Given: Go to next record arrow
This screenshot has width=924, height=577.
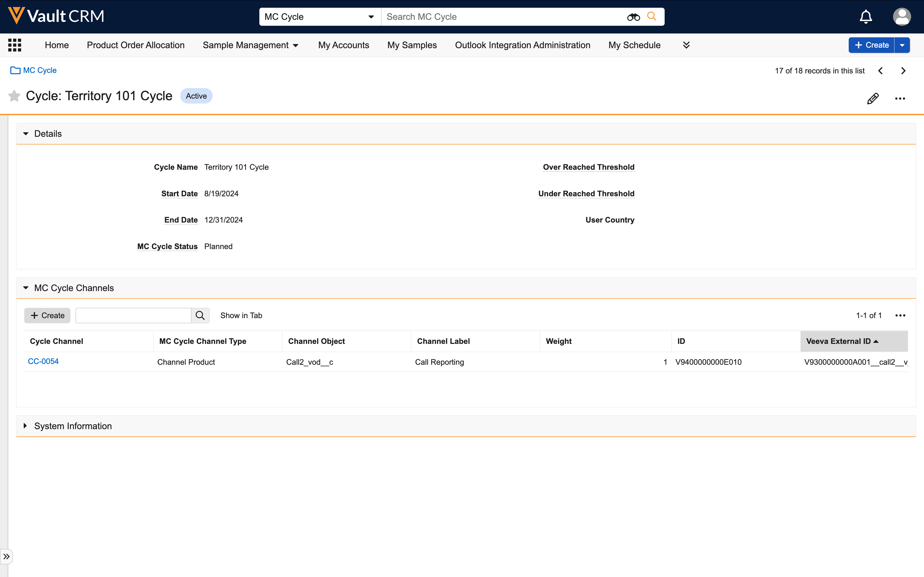Looking at the screenshot, I should [x=903, y=71].
